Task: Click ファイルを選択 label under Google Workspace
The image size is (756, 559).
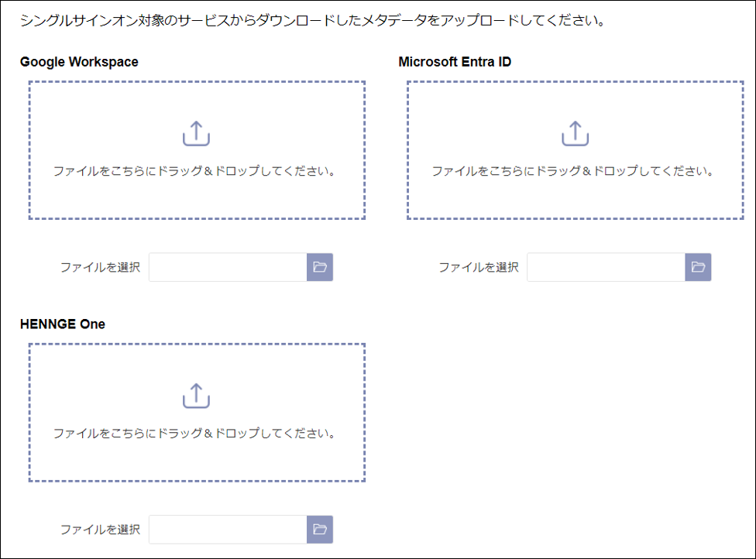Action: click(x=100, y=267)
